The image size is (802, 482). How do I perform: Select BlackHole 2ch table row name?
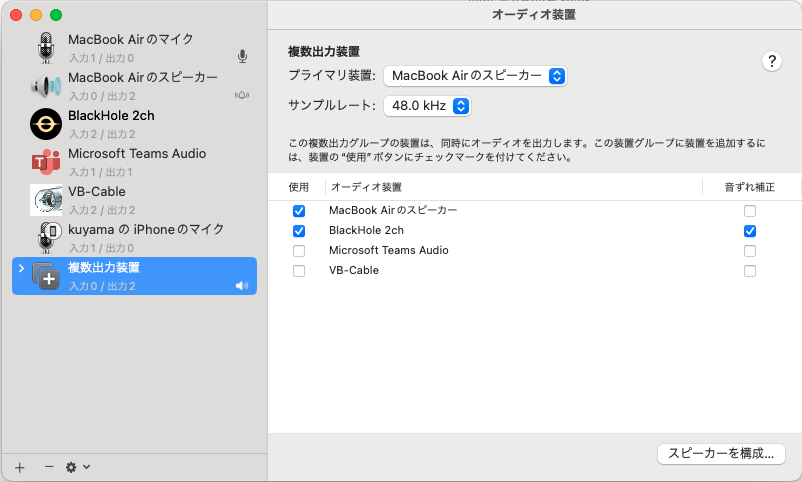pyautogui.click(x=366, y=231)
